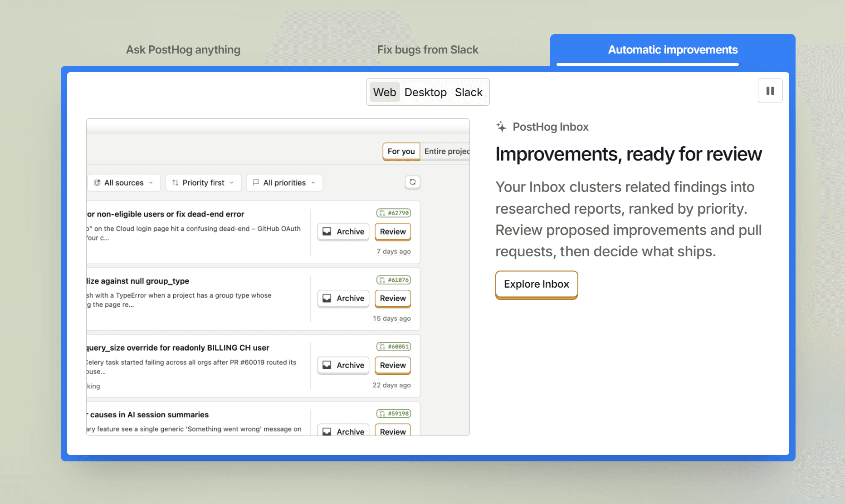This screenshot has height=504, width=845.
Task: Click the pull request badge #60051
Action: [x=394, y=347]
